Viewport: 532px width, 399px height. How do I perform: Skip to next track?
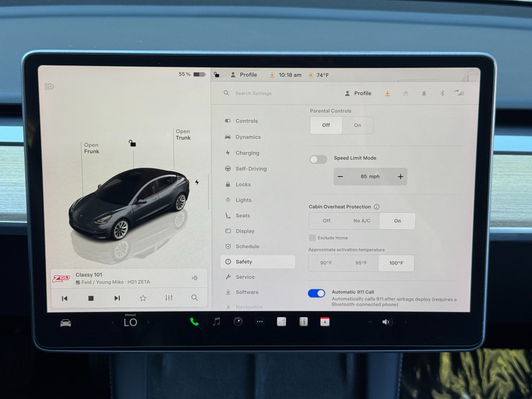point(117,298)
